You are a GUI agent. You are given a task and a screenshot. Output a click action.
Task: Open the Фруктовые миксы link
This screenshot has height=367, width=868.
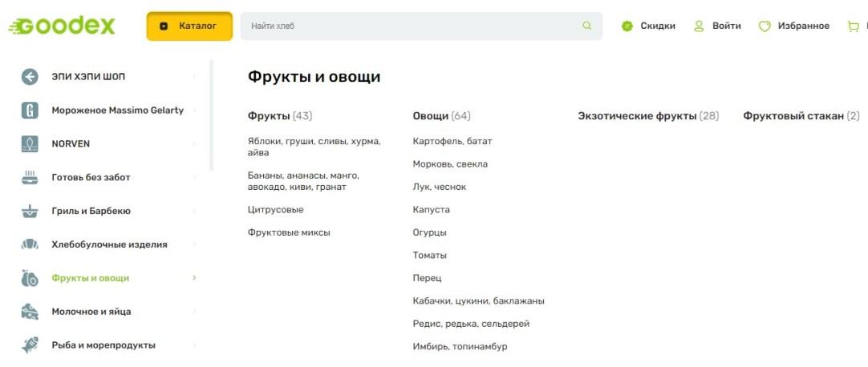click(289, 232)
